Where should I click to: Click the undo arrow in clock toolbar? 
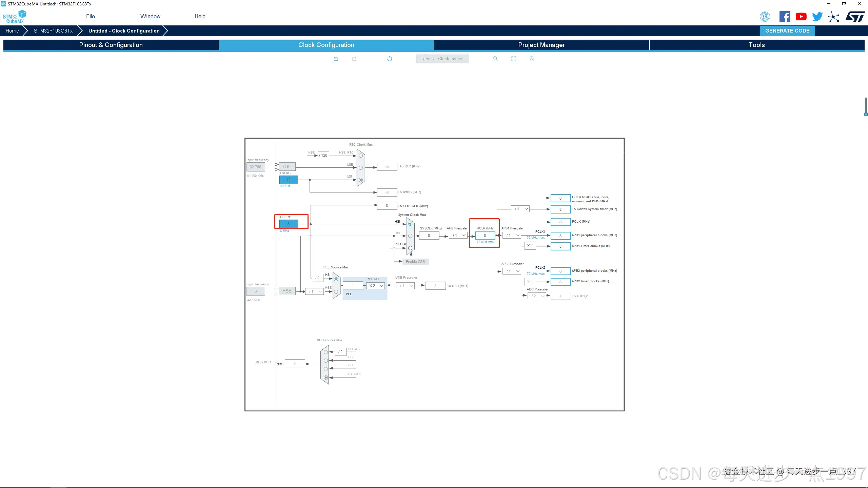(x=336, y=59)
